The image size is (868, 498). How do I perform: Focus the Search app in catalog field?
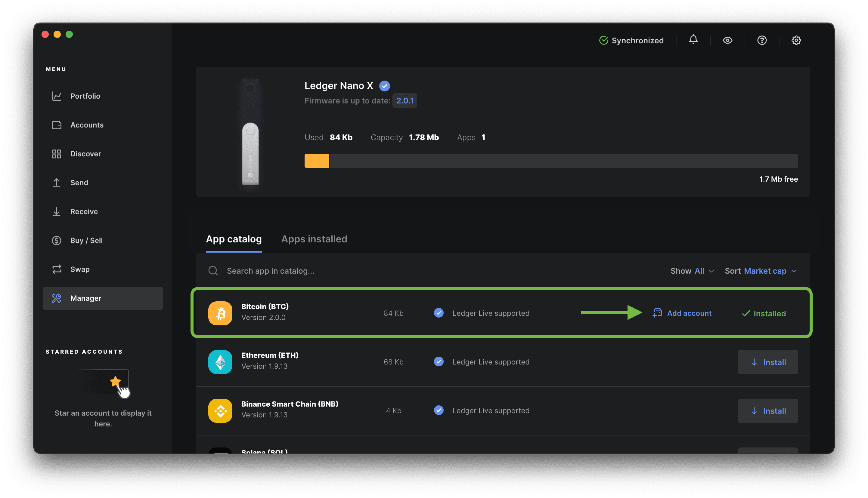click(x=270, y=271)
